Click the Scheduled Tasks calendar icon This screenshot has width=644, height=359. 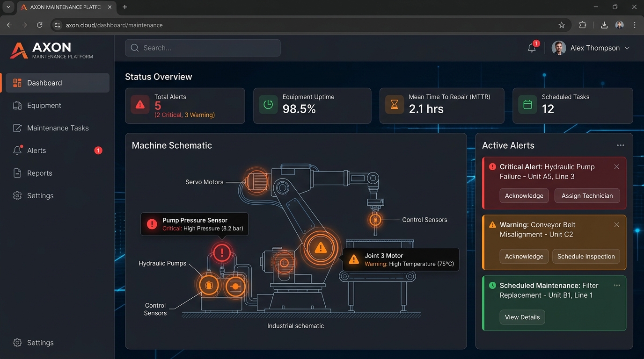point(527,105)
